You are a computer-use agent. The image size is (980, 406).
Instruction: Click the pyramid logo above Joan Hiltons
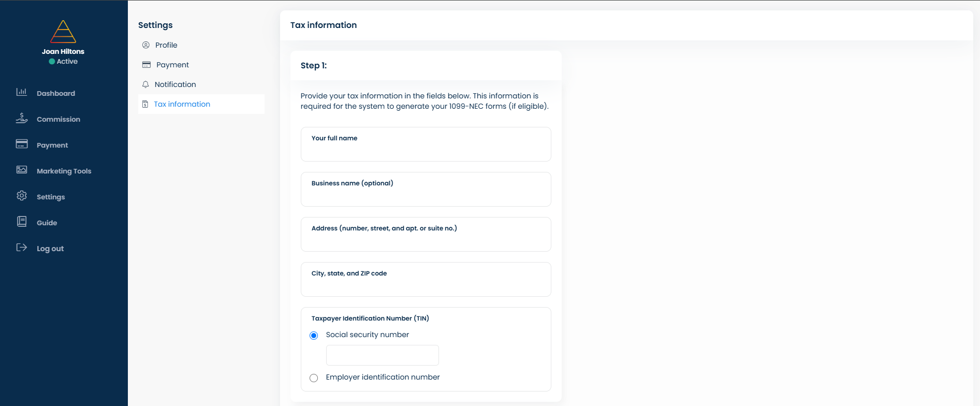click(63, 32)
